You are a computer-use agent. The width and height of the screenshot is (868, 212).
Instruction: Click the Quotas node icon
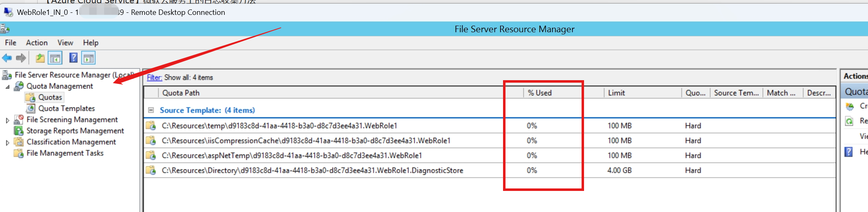click(x=31, y=98)
